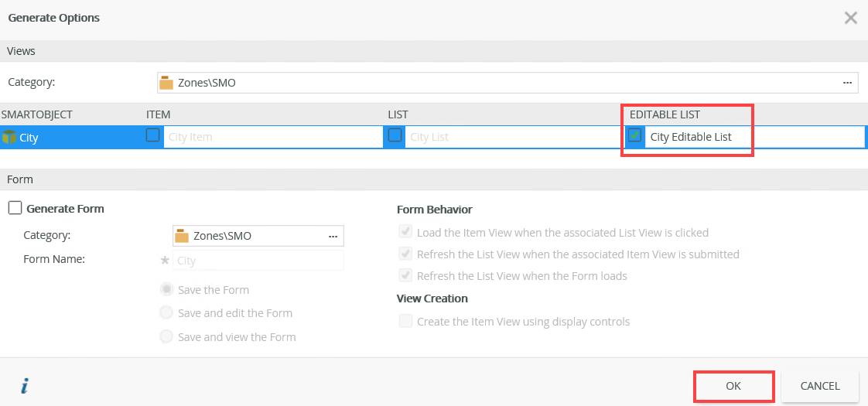The width and height of the screenshot is (868, 406).
Task: Click the City Item name field
Action: [273, 137]
